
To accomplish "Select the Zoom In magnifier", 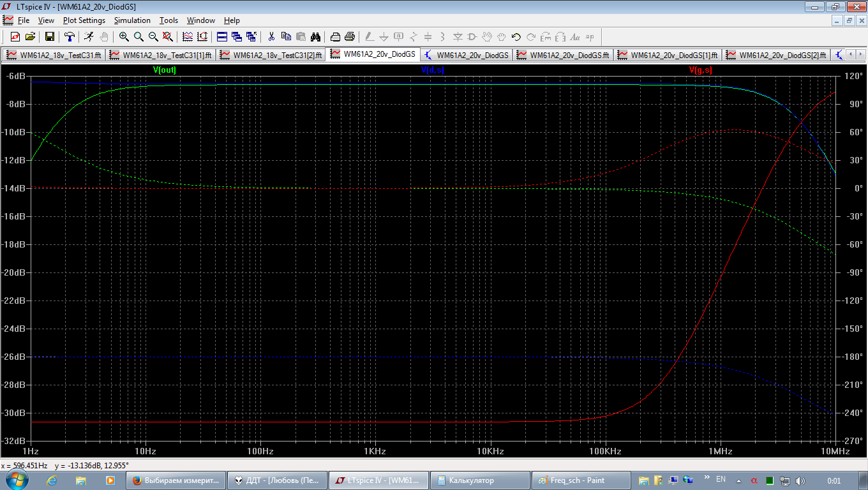I will 124,36.
